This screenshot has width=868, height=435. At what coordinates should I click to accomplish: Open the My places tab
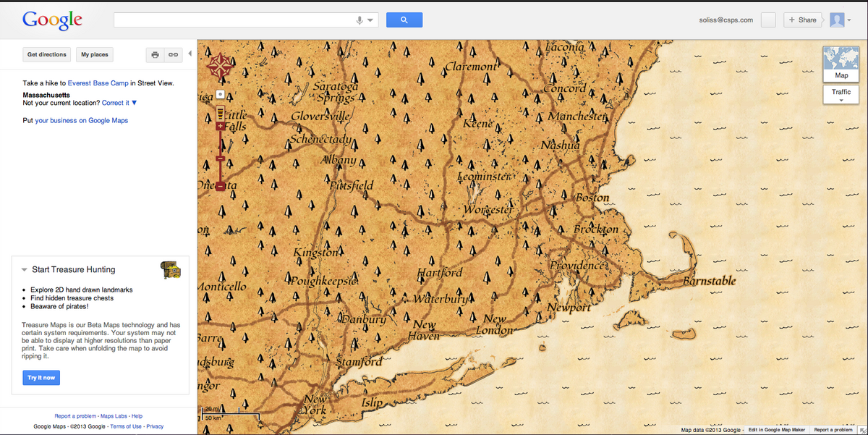pyautogui.click(x=95, y=55)
